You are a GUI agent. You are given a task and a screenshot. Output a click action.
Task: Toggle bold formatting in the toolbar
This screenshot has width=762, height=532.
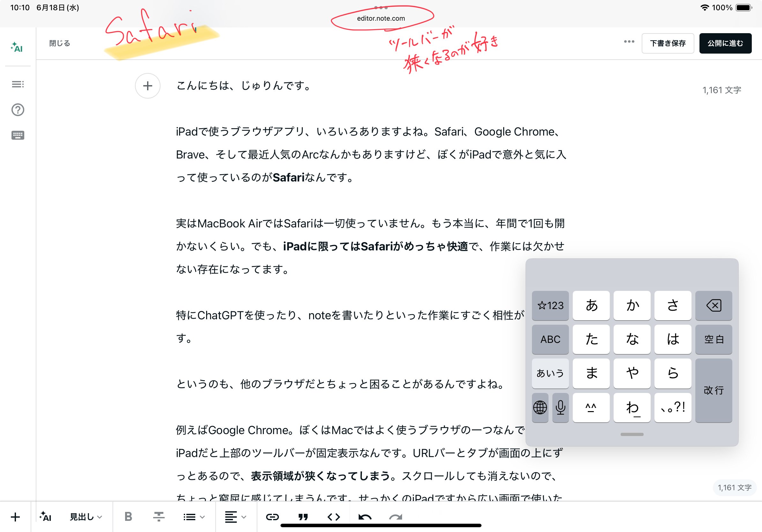tap(128, 516)
